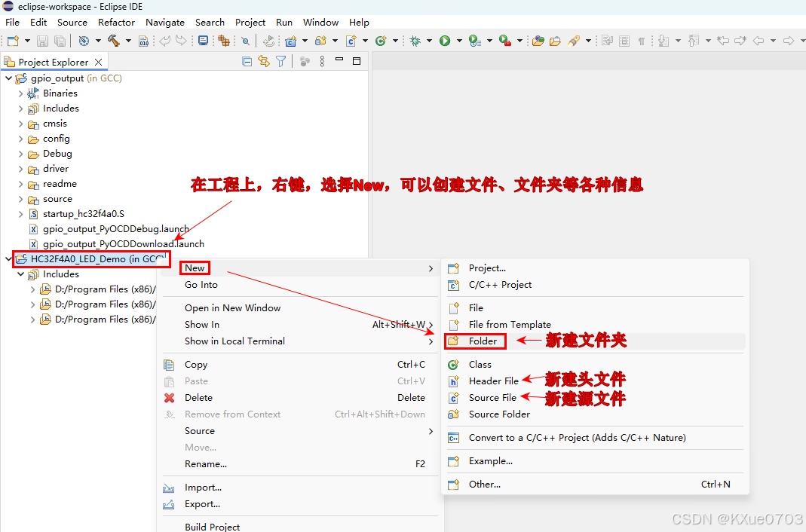
Task: Open the filter funnel in Project Explorer
Action: 280,62
